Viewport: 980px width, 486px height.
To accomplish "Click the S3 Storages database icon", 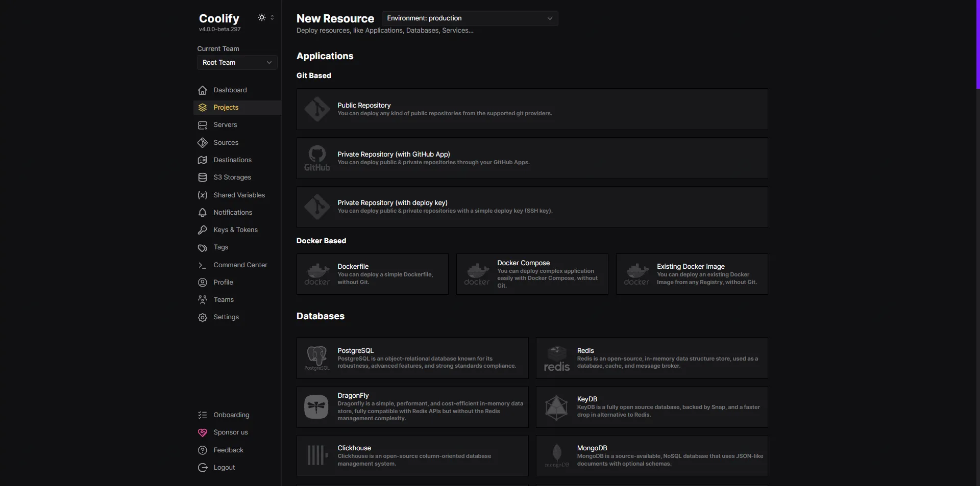I will point(203,177).
